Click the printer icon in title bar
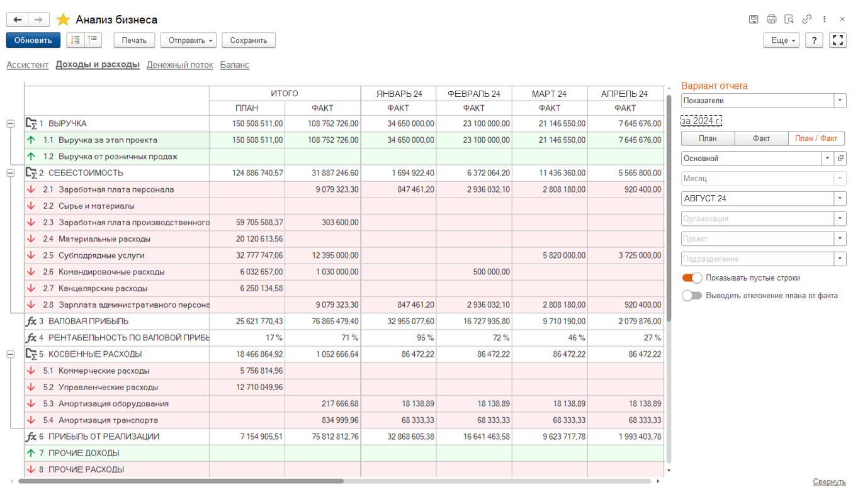The image size is (853, 504). coord(771,20)
